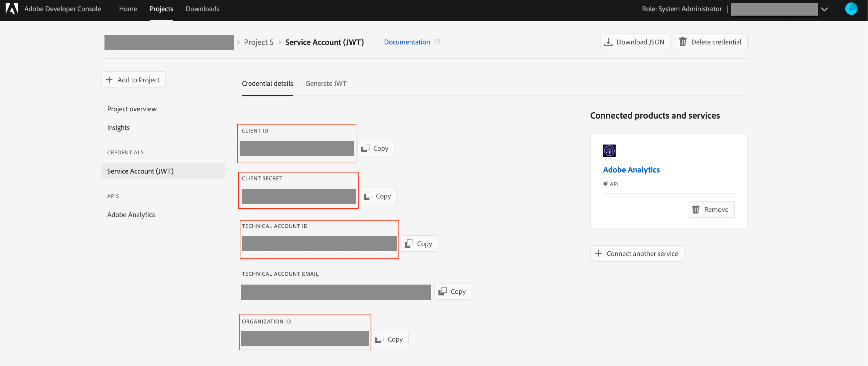This screenshot has height=366, width=868.
Task: Click the Technical Account ID value field
Action: (x=319, y=243)
